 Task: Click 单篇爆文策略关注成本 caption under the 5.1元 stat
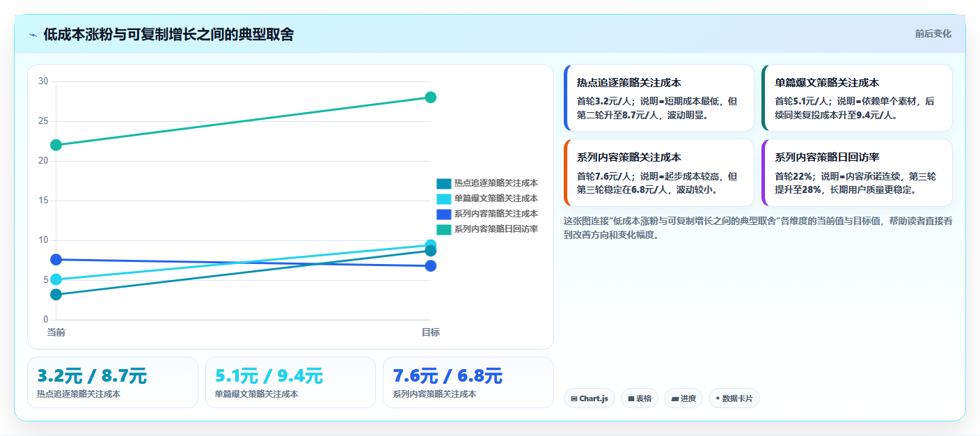(x=257, y=394)
